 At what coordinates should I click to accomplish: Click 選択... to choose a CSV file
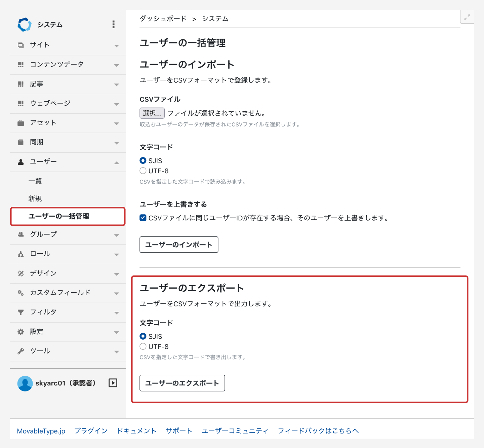[152, 113]
